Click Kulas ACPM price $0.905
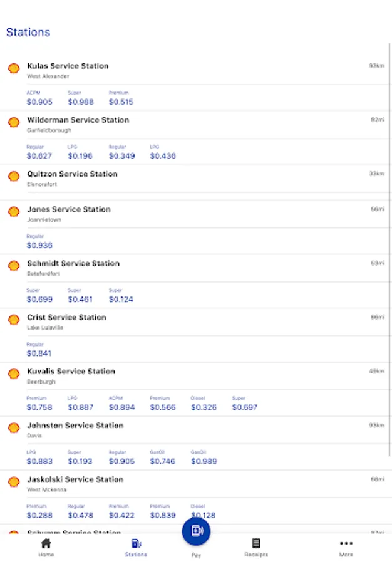This screenshot has height=564, width=392. coord(39,102)
